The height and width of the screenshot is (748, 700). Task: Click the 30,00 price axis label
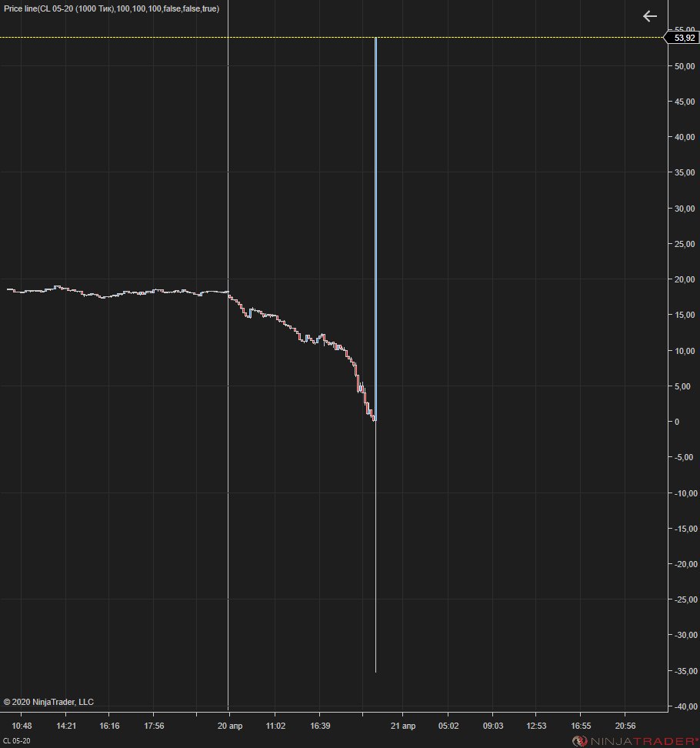(x=685, y=209)
